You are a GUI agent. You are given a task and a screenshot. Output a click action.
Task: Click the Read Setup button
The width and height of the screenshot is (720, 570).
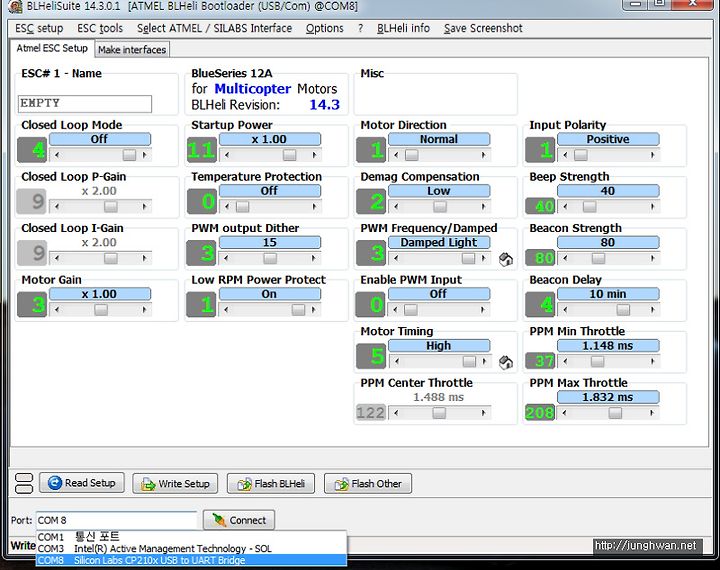tap(82, 483)
